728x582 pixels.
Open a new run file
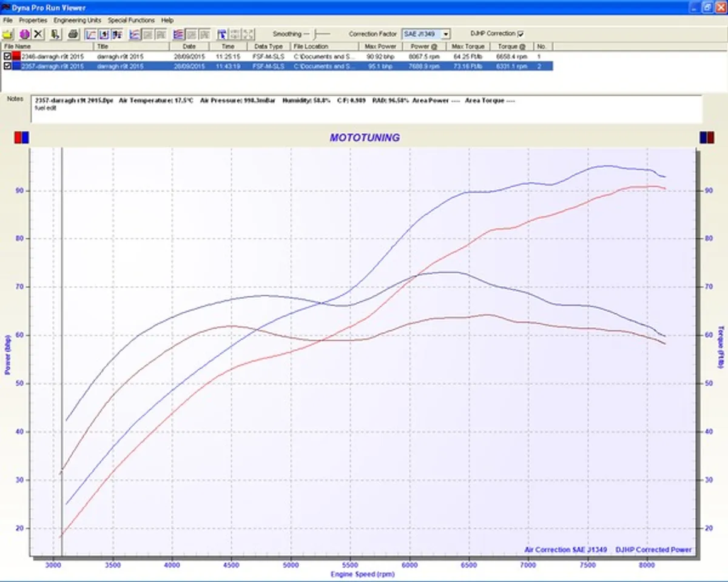8,33
